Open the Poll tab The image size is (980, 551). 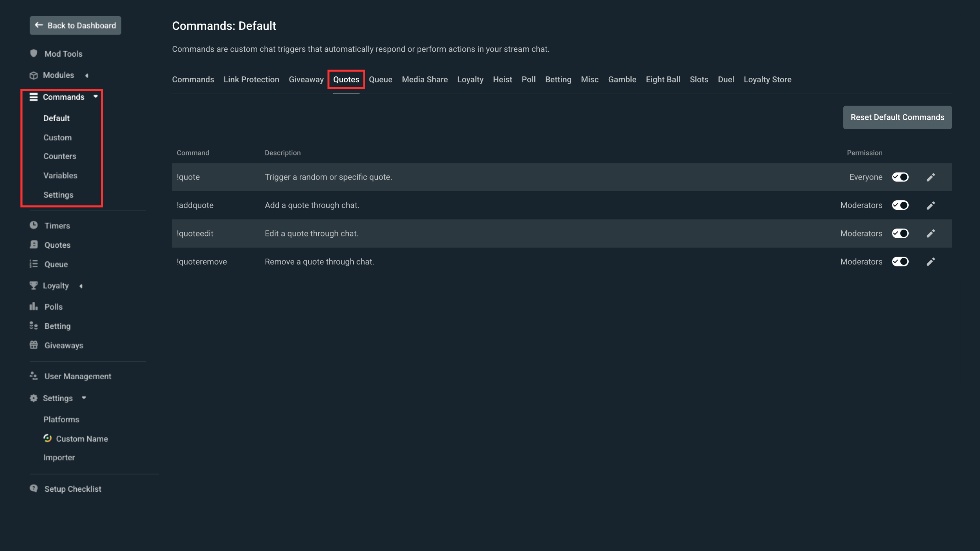click(x=528, y=79)
